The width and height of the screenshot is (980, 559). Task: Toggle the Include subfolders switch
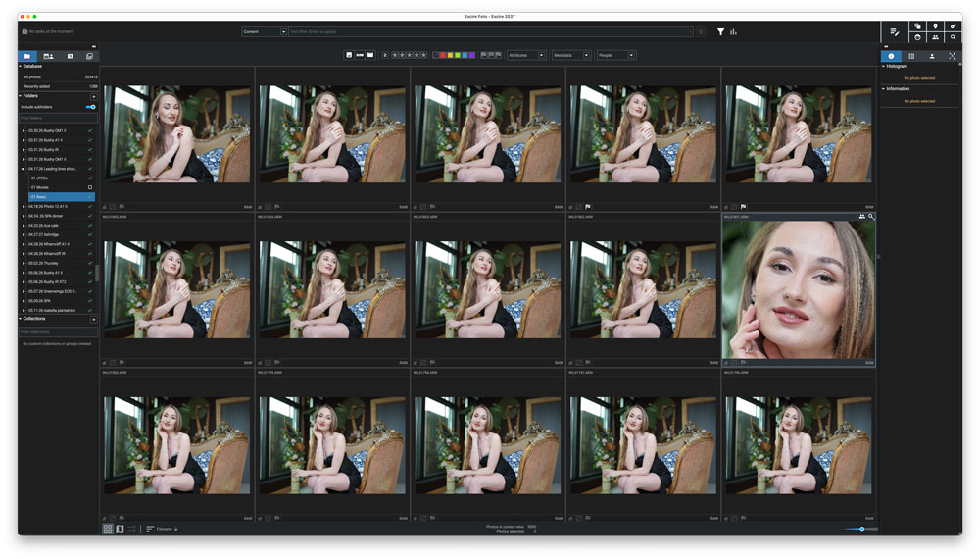pyautogui.click(x=90, y=107)
